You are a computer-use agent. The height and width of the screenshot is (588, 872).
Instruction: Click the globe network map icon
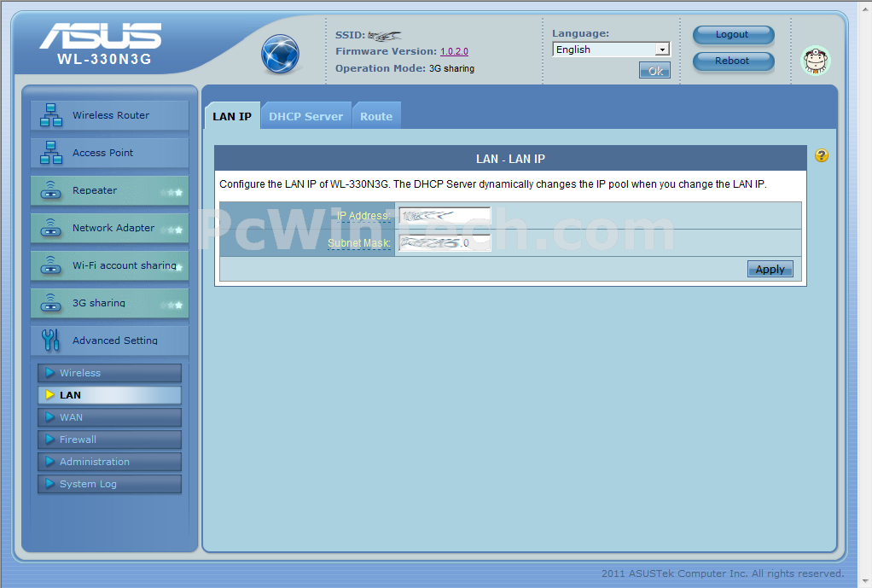[280, 54]
